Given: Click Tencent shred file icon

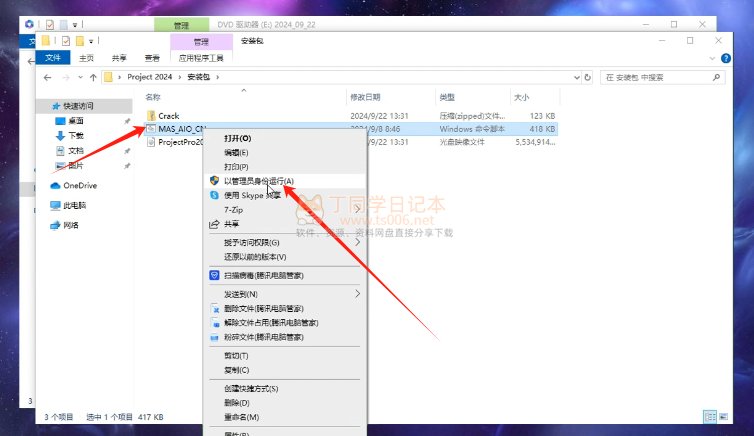Looking at the screenshot, I should tap(214, 337).
